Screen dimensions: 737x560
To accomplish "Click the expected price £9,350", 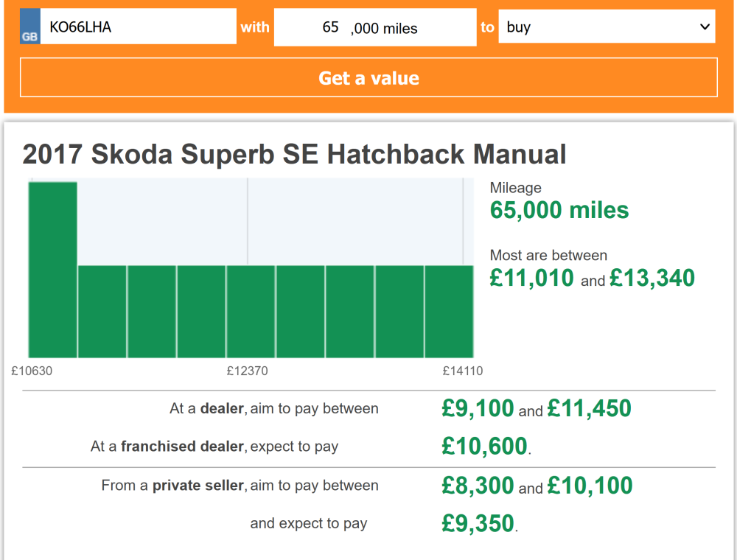I will pos(478,523).
